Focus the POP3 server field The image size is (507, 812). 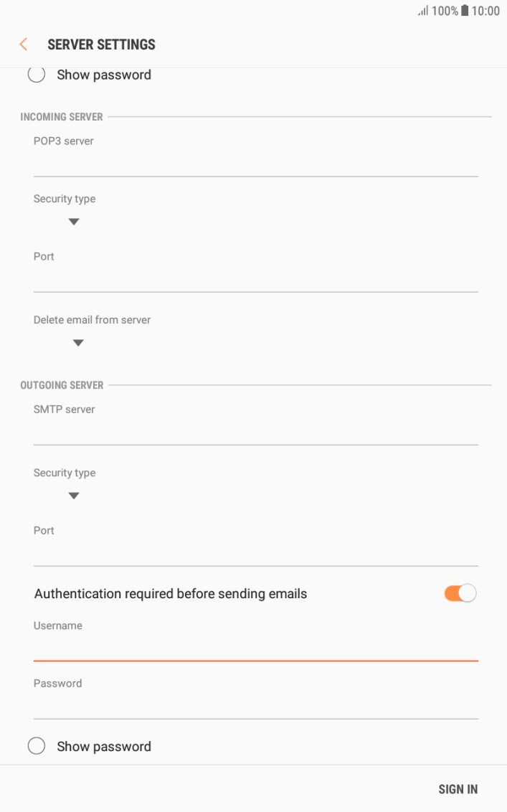coord(255,164)
